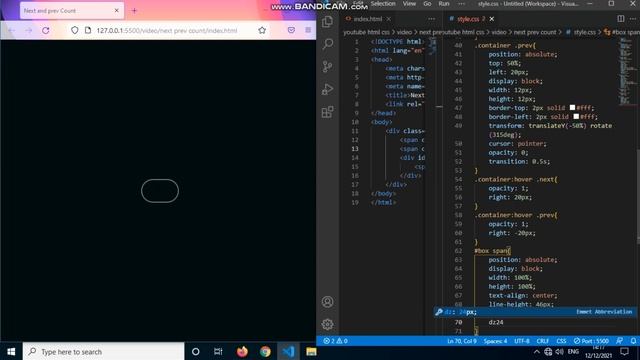Click the rounded box on the webpage
This screenshot has width=640, height=360.
[160, 191]
